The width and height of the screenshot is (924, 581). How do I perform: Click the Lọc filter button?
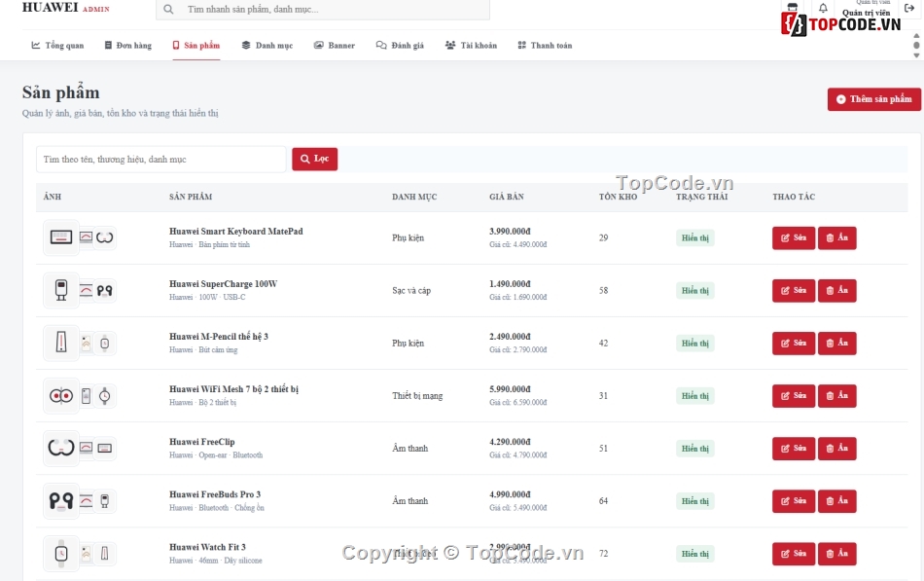(x=315, y=159)
